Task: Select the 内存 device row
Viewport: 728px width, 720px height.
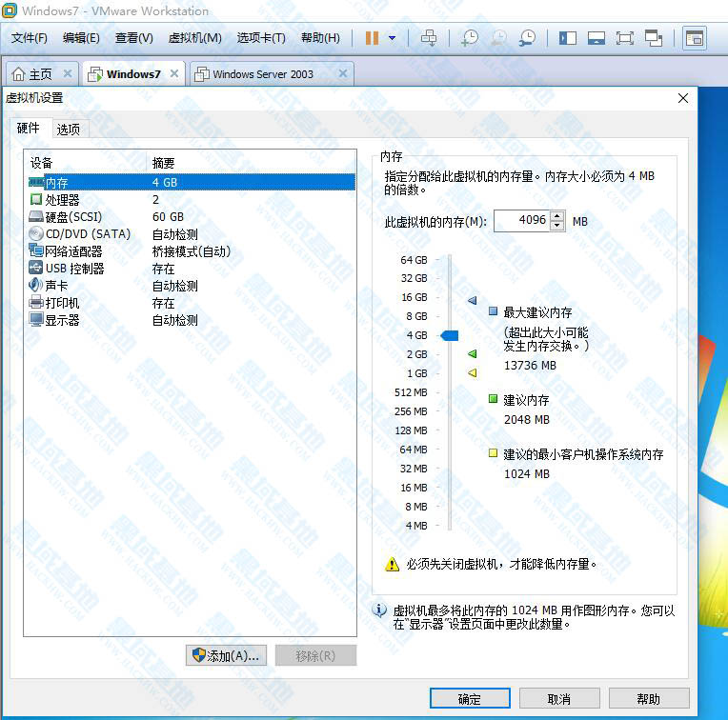Action: pos(192,182)
